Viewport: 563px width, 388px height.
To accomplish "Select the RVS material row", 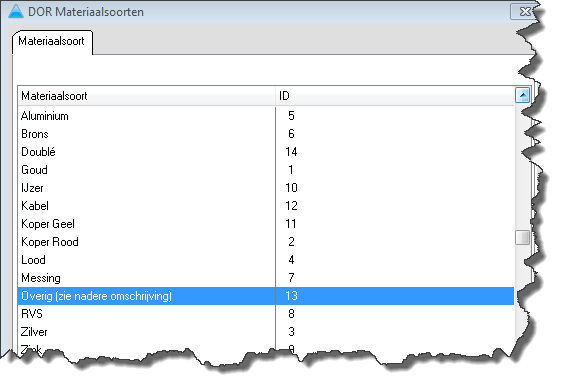I will [266, 314].
